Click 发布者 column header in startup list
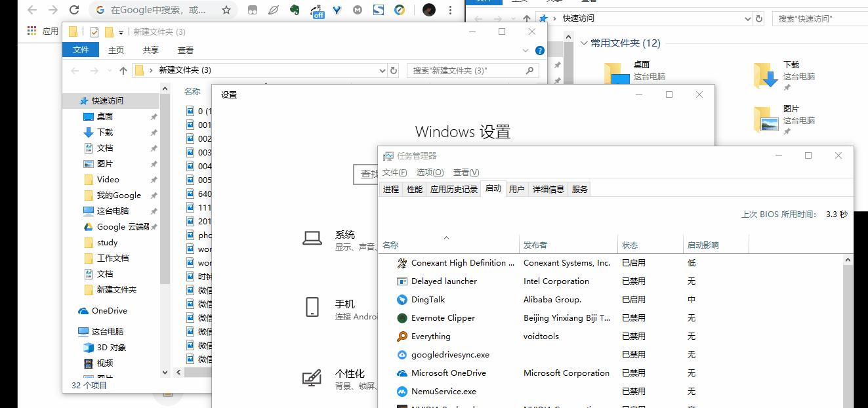Viewport: 868px width, 408px height. [536, 244]
